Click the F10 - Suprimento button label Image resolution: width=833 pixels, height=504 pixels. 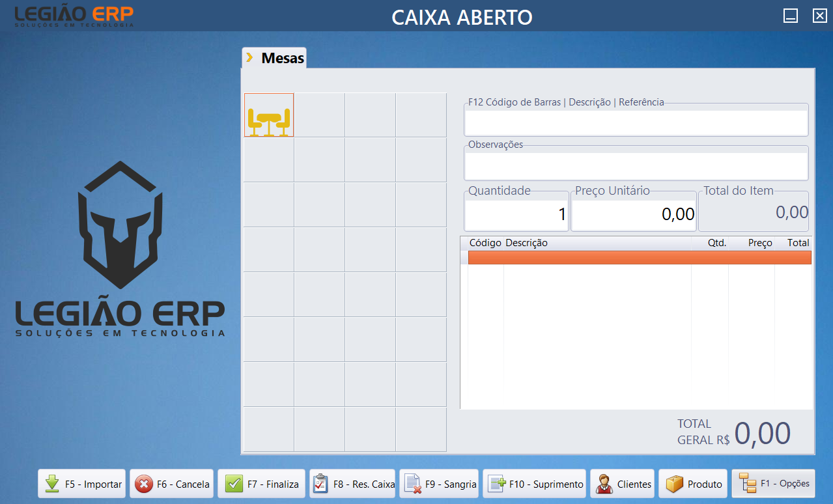click(x=546, y=484)
